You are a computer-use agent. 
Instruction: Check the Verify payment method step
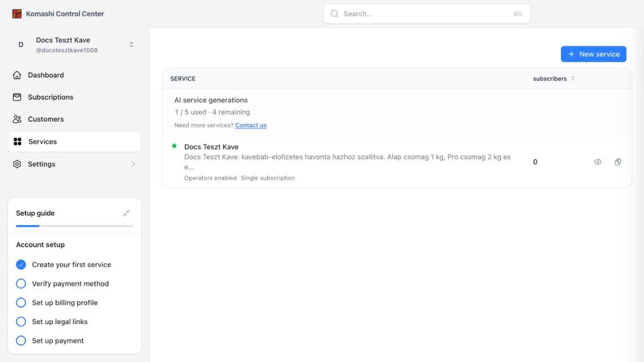(21, 283)
